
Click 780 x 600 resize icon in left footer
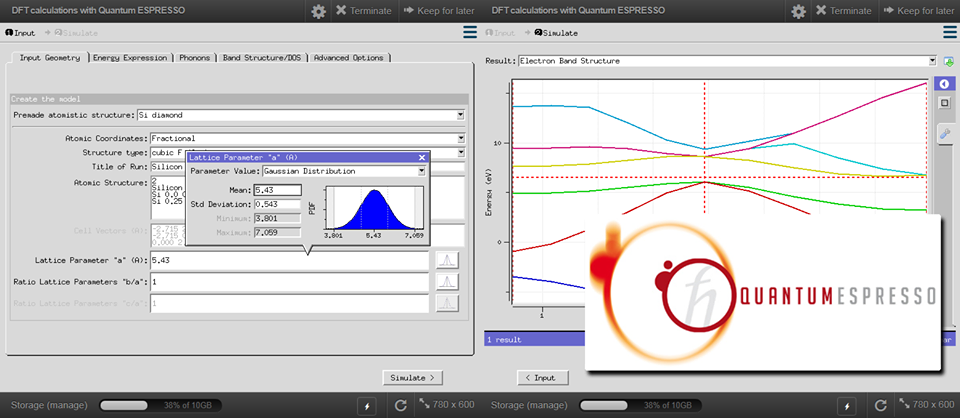(448, 405)
